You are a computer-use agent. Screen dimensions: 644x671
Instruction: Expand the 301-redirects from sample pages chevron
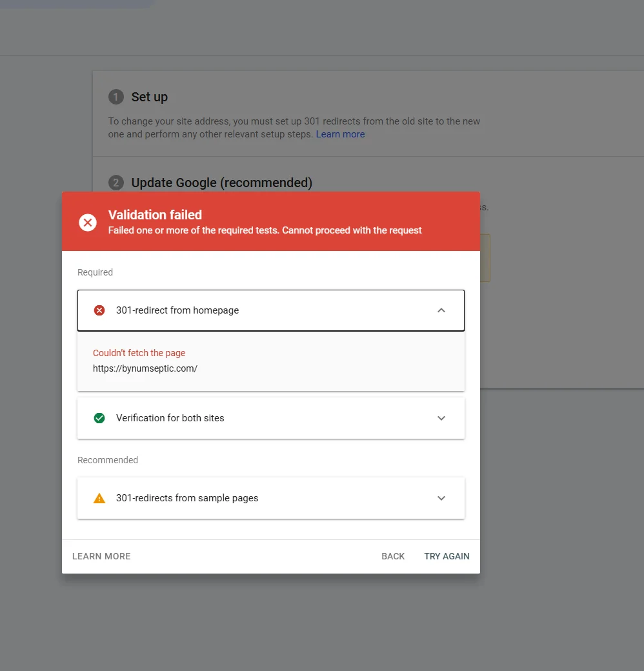click(x=441, y=498)
